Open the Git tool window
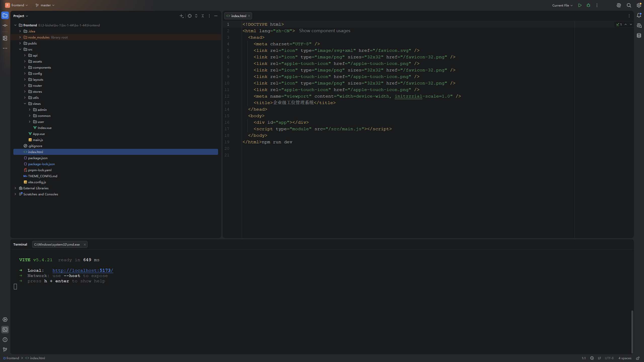Image resolution: width=644 pixels, height=362 pixels. tap(5, 350)
